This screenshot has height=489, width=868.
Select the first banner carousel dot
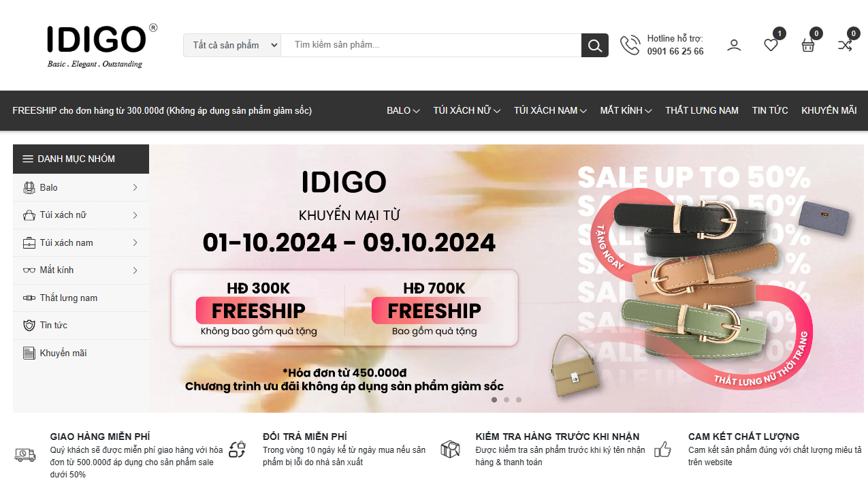pyautogui.click(x=494, y=400)
